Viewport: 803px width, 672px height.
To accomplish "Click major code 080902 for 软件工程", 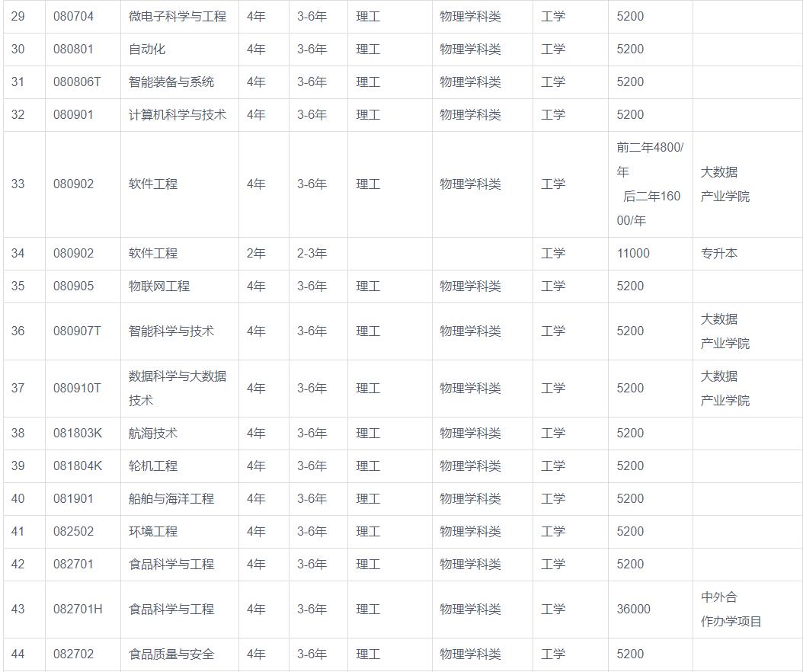I will [x=81, y=184].
